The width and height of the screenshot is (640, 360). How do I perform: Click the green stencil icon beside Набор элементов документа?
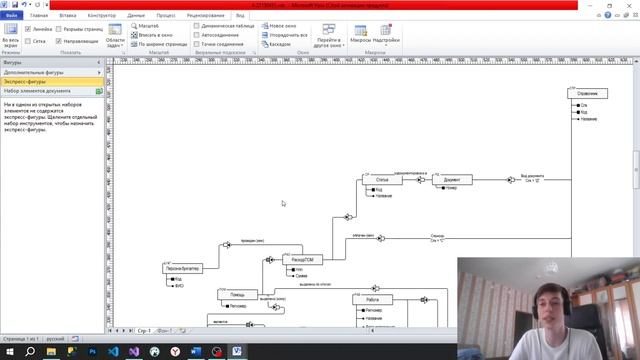[x=99, y=91]
